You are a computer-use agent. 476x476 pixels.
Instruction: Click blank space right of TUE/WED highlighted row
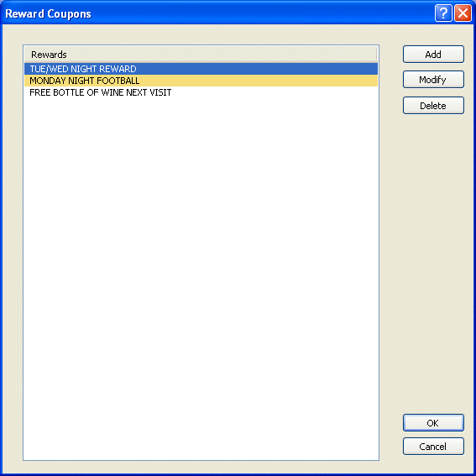click(x=257, y=69)
